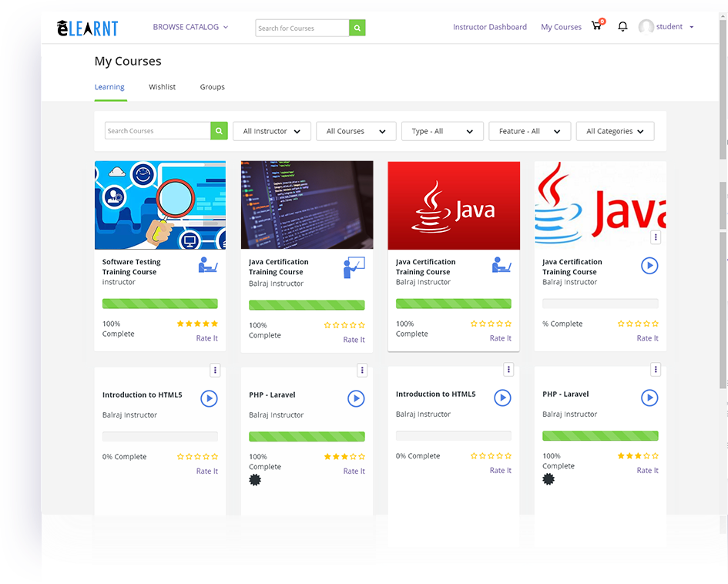Screen dimensions: 728x584
Task: Click the certificate icon on Software Testing course
Action: [206, 266]
